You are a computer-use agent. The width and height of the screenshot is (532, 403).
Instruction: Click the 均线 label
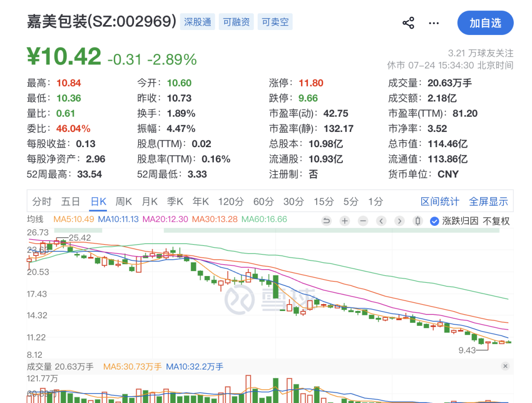[35, 219]
